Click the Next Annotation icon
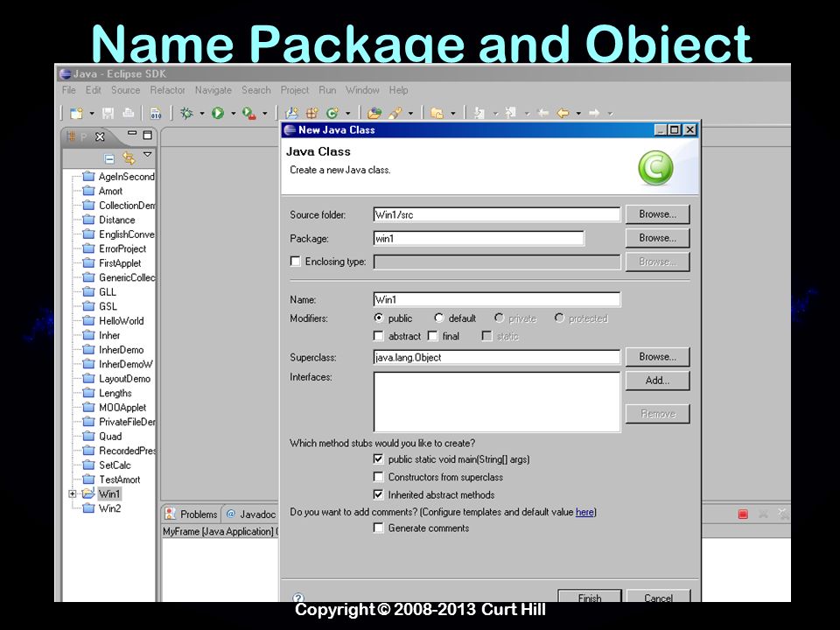840x630 pixels. pos(479,113)
